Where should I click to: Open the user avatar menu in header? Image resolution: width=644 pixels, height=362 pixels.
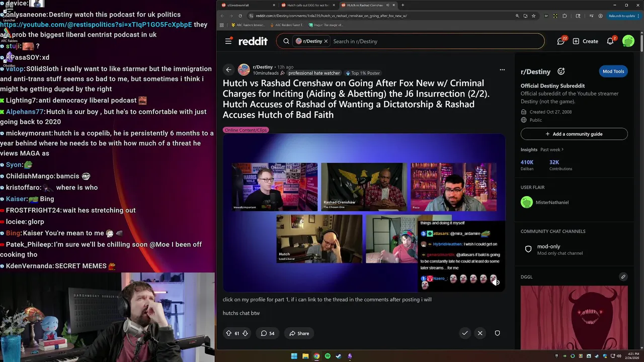[x=628, y=41]
